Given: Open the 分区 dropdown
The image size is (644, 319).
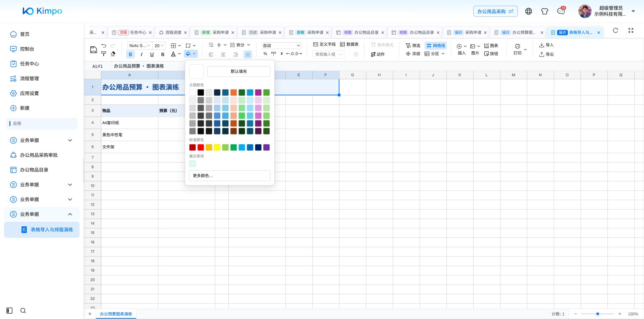Looking at the screenshot, I should pyautogui.click(x=435, y=54).
